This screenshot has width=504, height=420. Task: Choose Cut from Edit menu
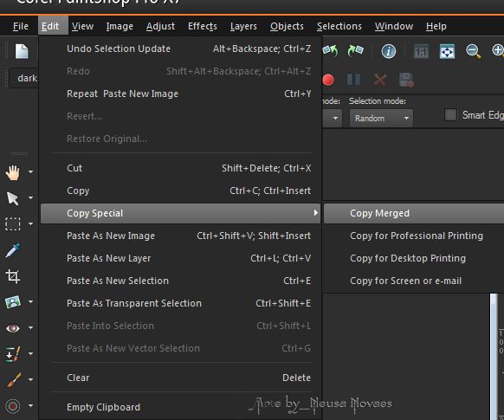pyautogui.click(x=181, y=168)
